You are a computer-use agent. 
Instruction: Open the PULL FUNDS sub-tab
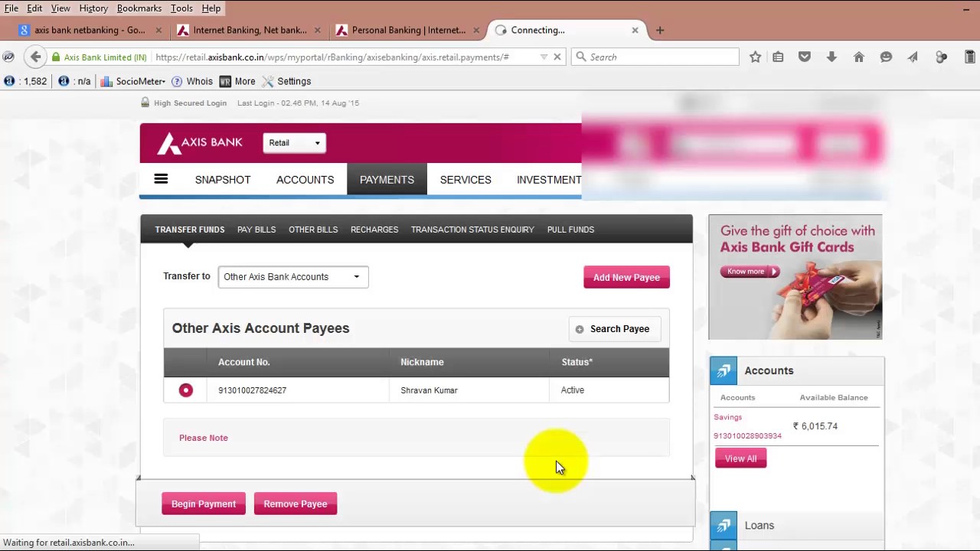[570, 230]
